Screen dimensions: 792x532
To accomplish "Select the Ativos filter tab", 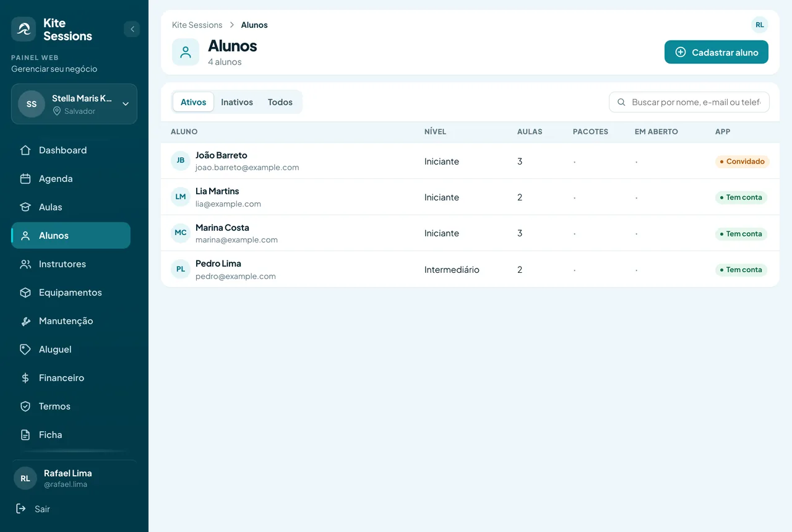I will pyautogui.click(x=193, y=102).
